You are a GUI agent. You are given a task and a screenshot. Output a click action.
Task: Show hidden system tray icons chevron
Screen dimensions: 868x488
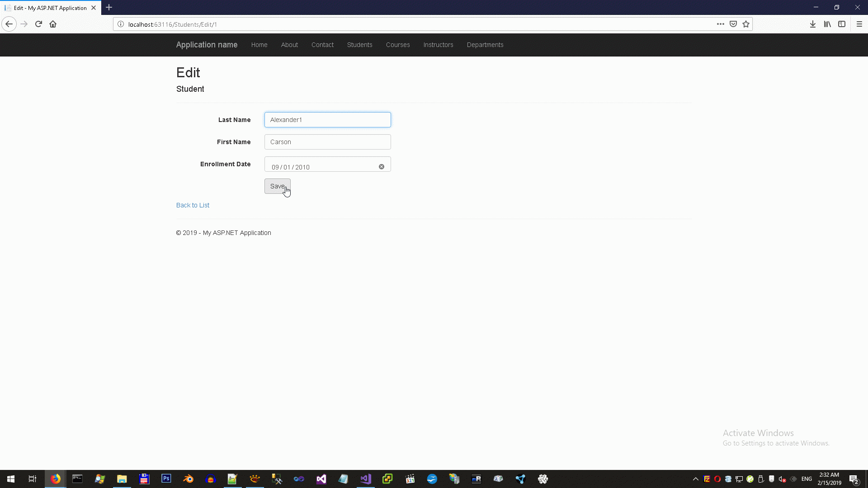click(696, 479)
